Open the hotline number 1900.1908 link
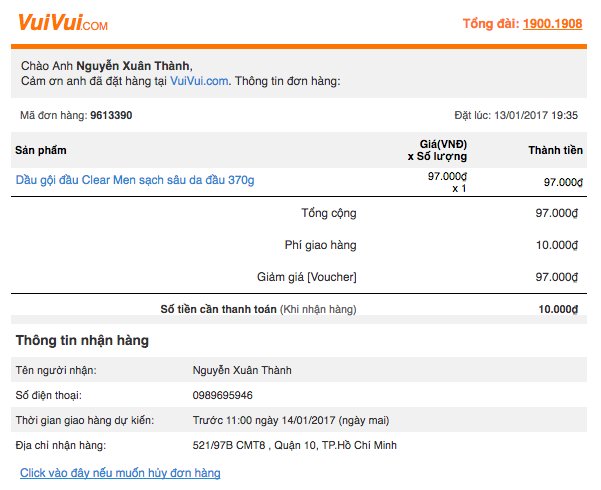Image resolution: width=601 pixels, height=490 pixels. 552,24
